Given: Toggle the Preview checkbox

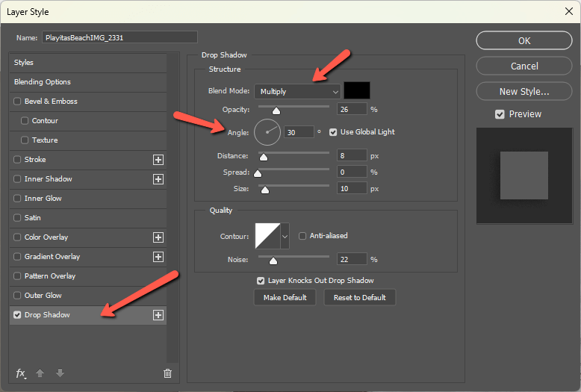Looking at the screenshot, I should point(500,114).
